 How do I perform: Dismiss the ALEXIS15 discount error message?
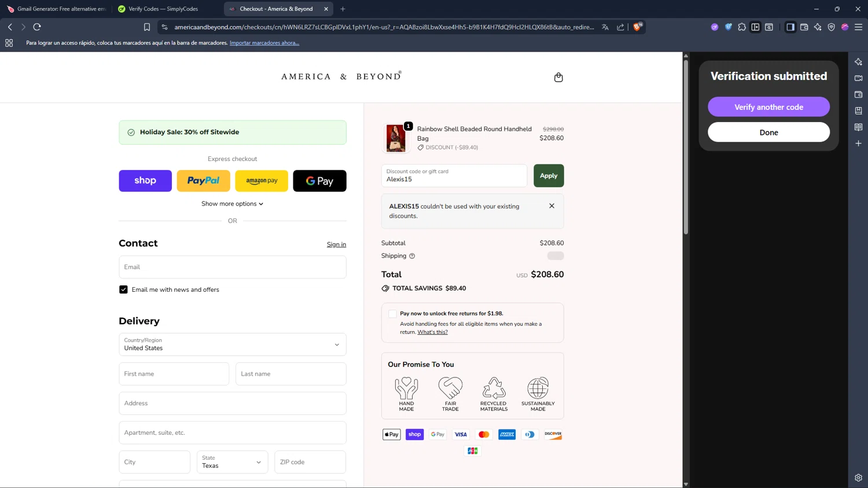(551, 206)
